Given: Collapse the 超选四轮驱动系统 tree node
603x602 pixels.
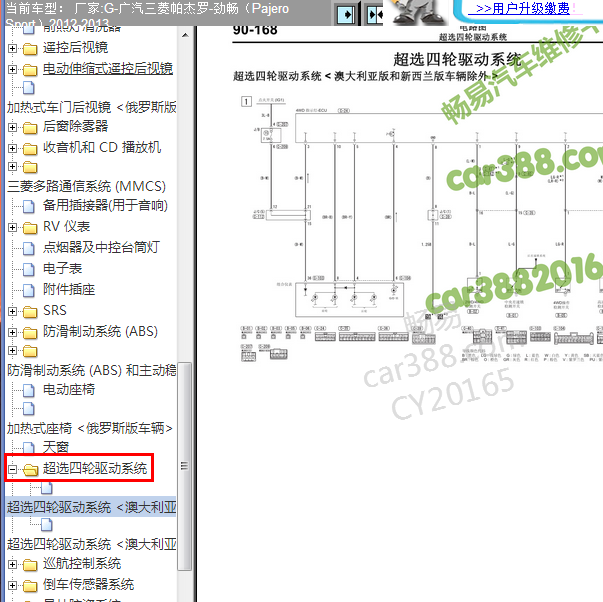Looking at the screenshot, I should point(12,469).
